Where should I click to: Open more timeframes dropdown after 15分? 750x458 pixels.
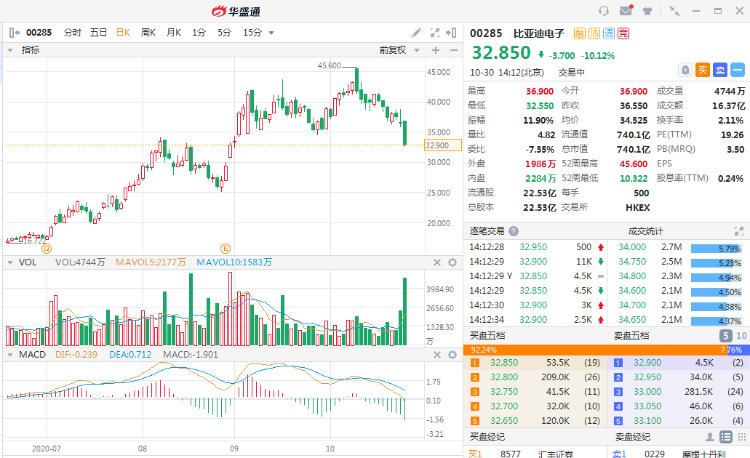tap(271, 33)
